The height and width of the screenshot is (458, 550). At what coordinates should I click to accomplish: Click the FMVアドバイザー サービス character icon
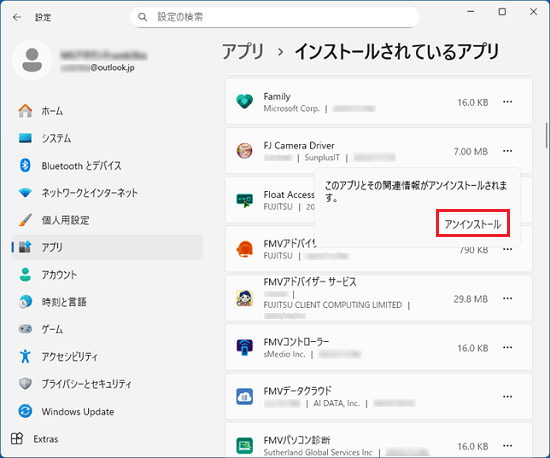(244, 298)
